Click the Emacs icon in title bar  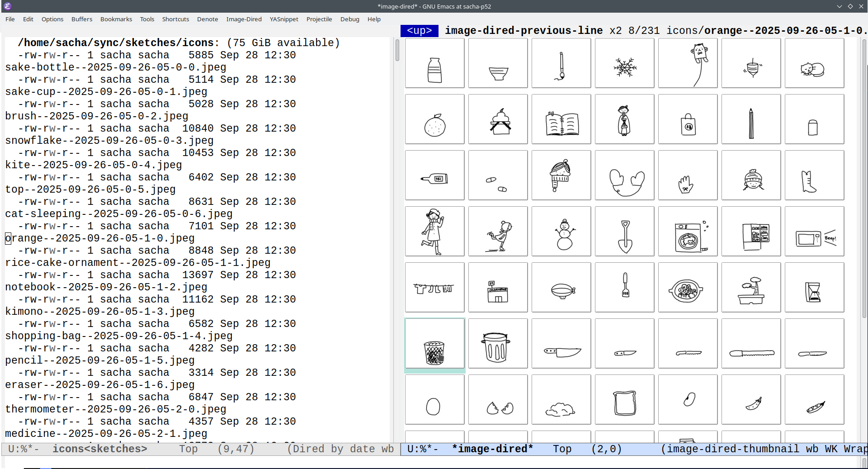point(7,6)
